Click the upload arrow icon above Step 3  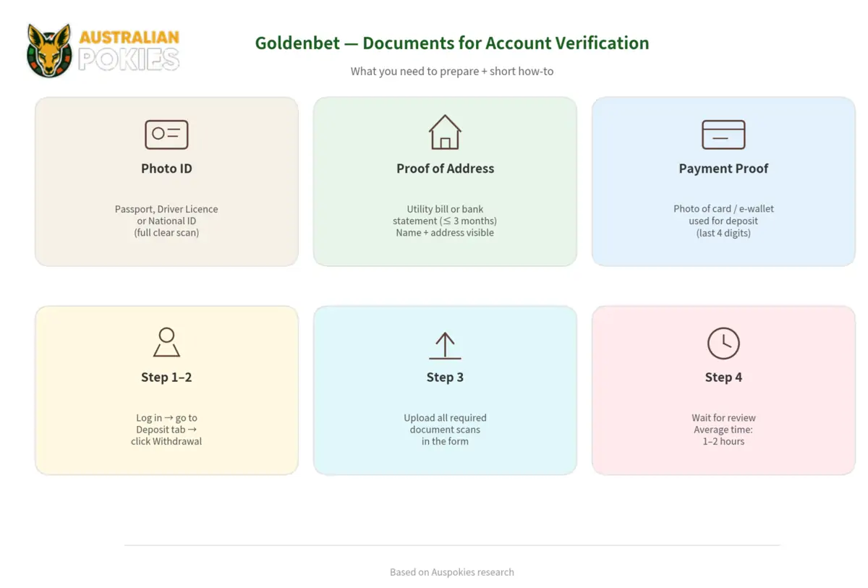coord(445,346)
